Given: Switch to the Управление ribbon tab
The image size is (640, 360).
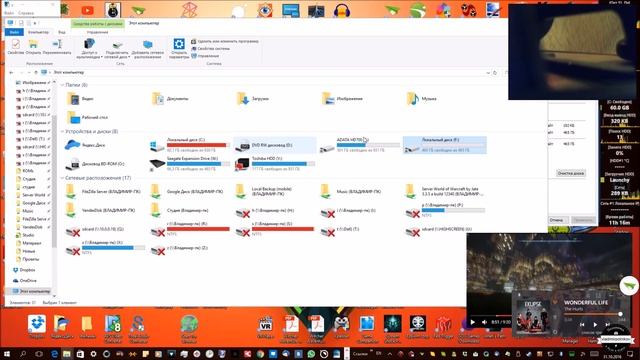Looking at the screenshot, I should click(97, 32).
